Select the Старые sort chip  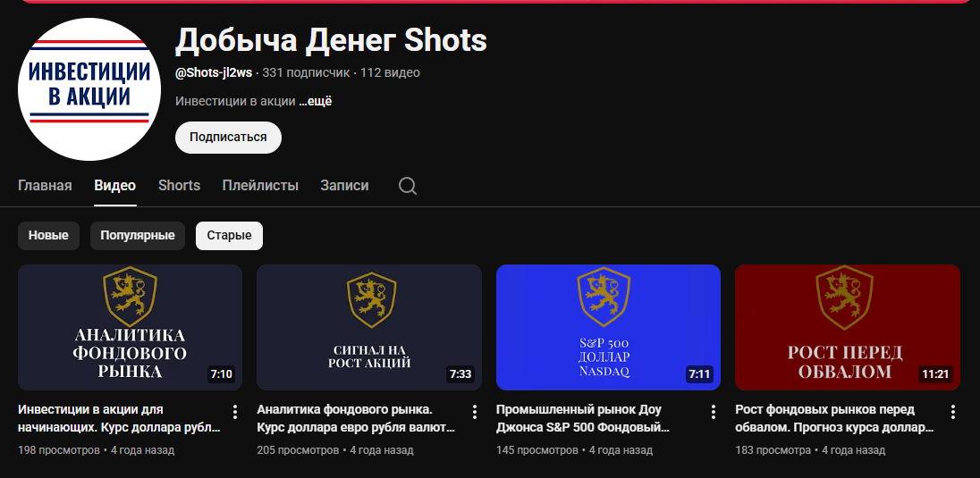coord(230,236)
